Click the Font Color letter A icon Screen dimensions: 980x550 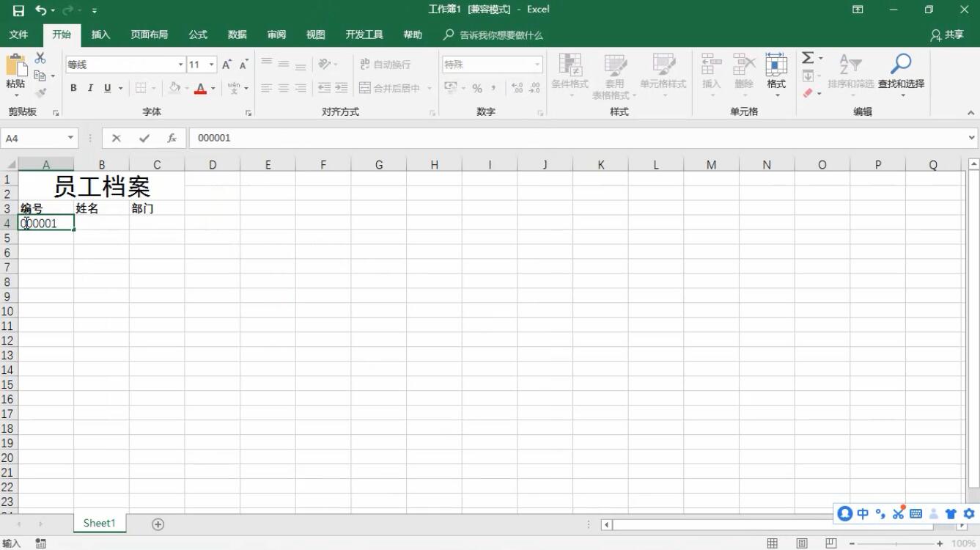click(x=200, y=88)
